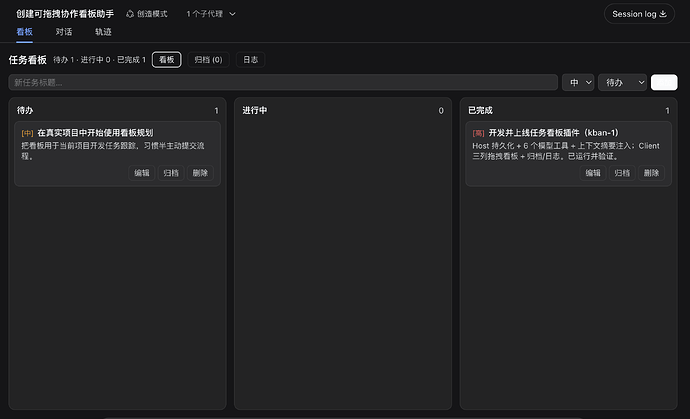The width and height of the screenshot is (690, 419).
Task: Click the description starting with Host 持久化
Action: [x=566, y=151]
